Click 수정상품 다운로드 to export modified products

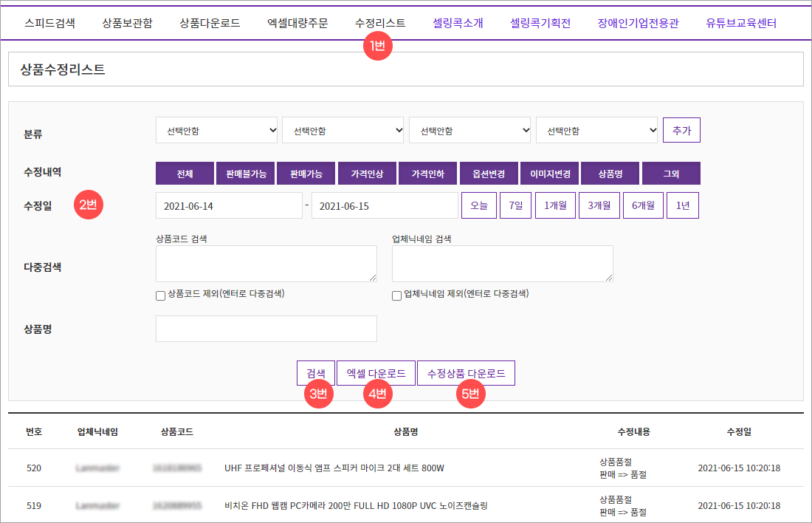466,372
